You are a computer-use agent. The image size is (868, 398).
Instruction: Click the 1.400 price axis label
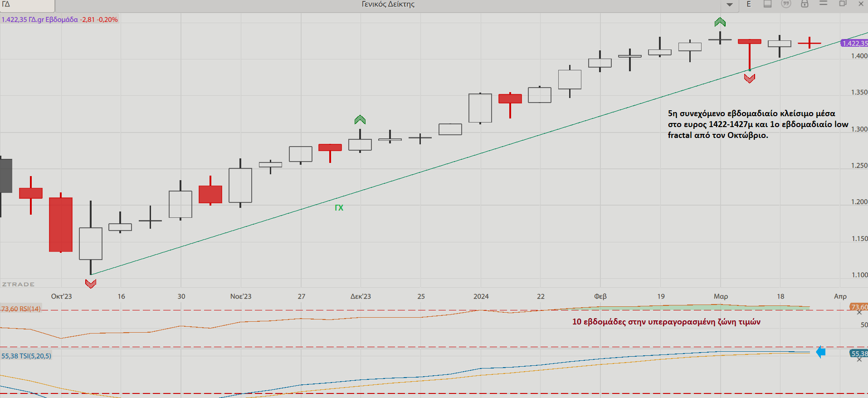[x=859, y=56]
